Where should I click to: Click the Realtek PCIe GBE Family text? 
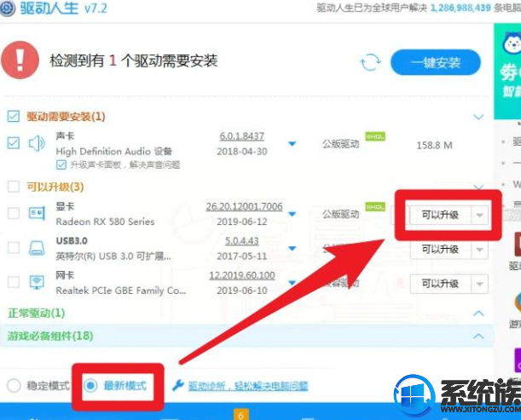(x=120, y=291)
